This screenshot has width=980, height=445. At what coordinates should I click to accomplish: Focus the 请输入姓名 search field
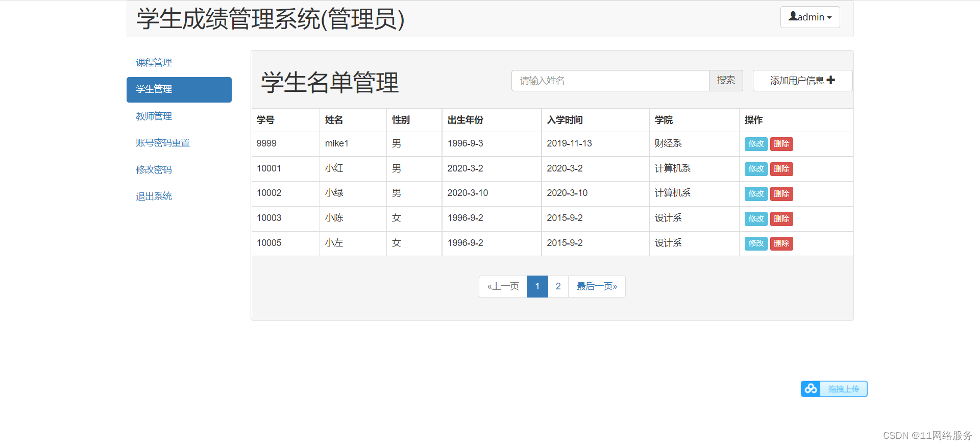click(x=610, y=81)
